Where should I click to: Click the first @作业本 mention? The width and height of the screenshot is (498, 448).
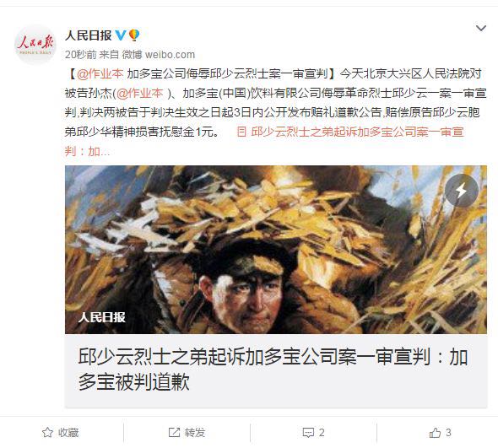click(100, 73)
